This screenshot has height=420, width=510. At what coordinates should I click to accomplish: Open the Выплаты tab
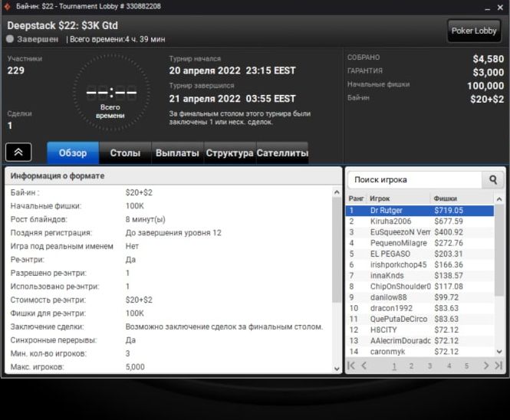pyautogui.click(x=177, y=153)
